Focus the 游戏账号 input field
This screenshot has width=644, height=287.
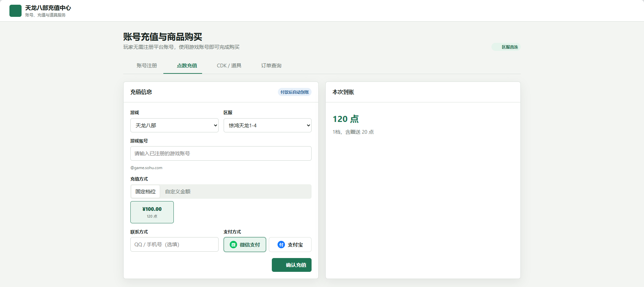point(221,153)
